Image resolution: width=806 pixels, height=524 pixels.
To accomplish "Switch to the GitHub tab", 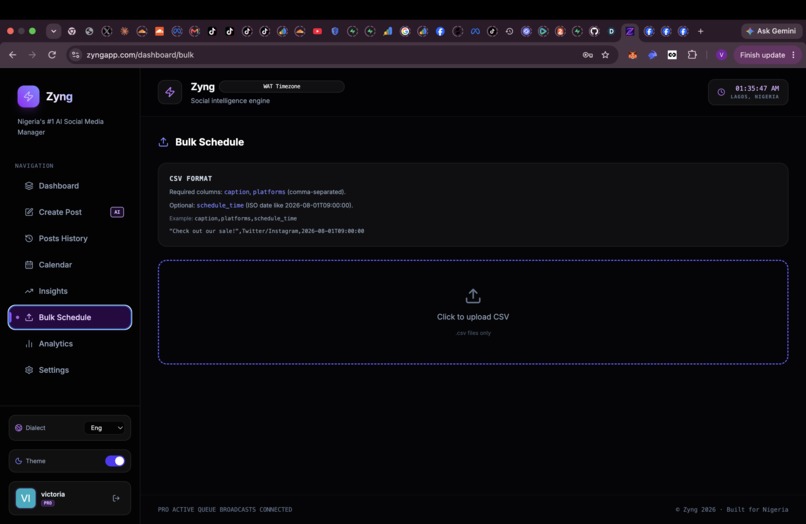I will pos(594,31).
